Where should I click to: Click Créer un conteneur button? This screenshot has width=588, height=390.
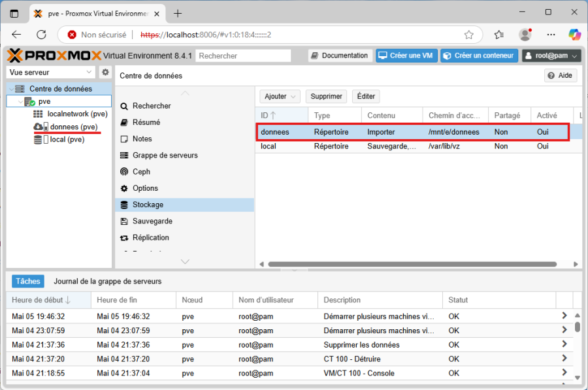(x=479, y=56)
